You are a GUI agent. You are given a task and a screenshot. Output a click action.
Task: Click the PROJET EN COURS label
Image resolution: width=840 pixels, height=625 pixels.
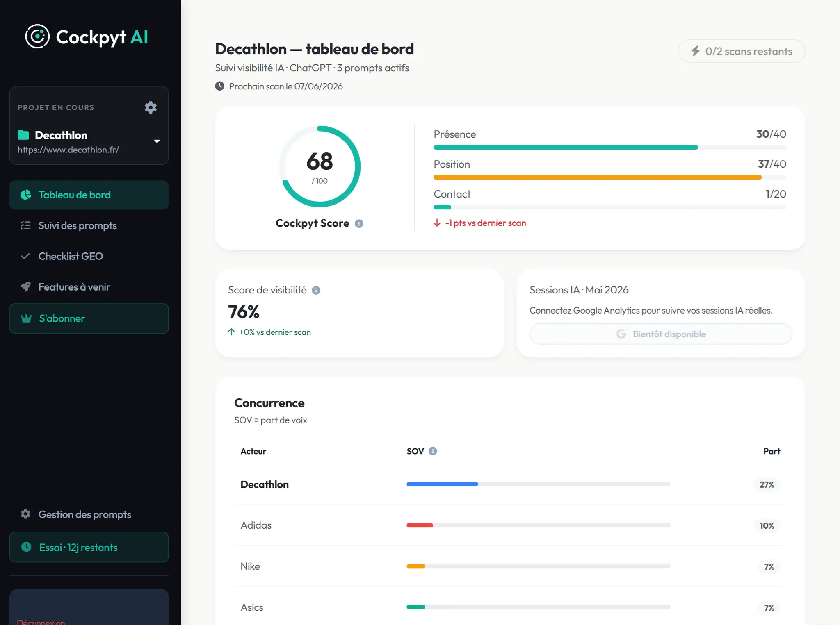(56, 107)
